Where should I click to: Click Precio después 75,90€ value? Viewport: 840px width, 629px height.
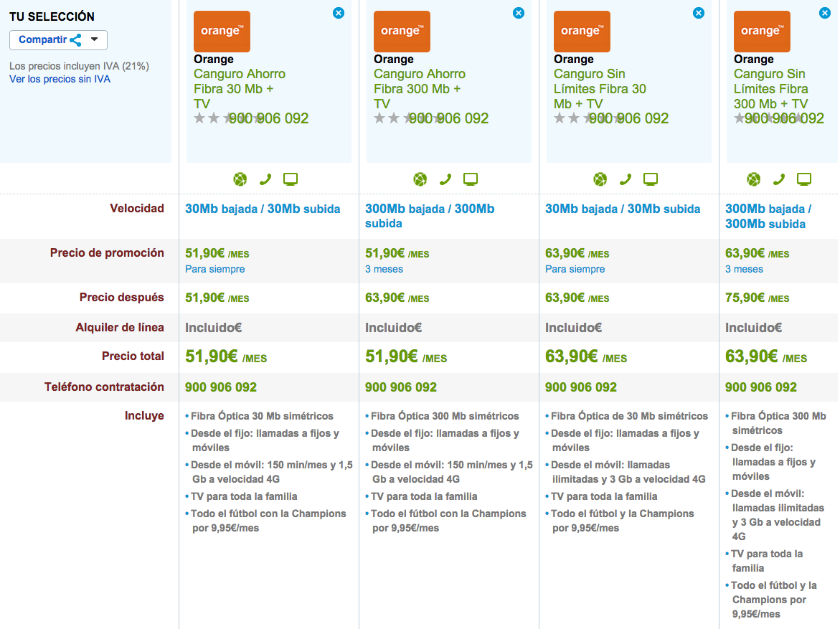(757, 298)
